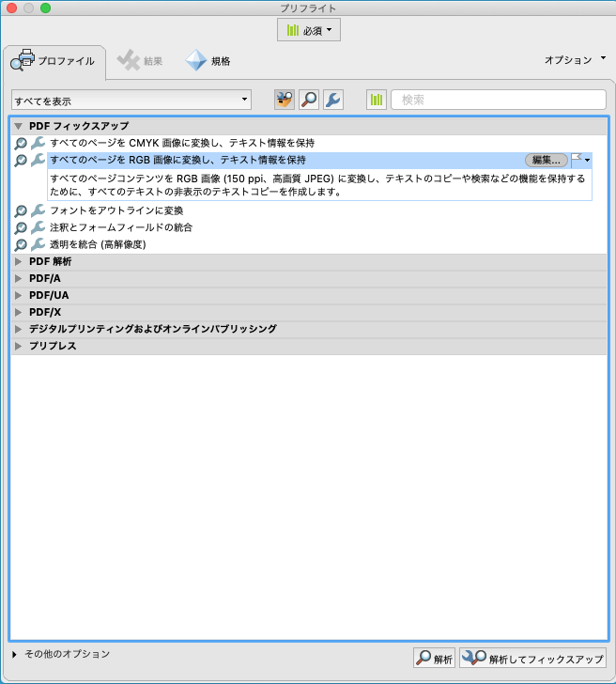This screenshot has height=684, width=616.
Task: Click magnifier icon of the RGB 画像 profile row
Action: [x=21, y=160]
